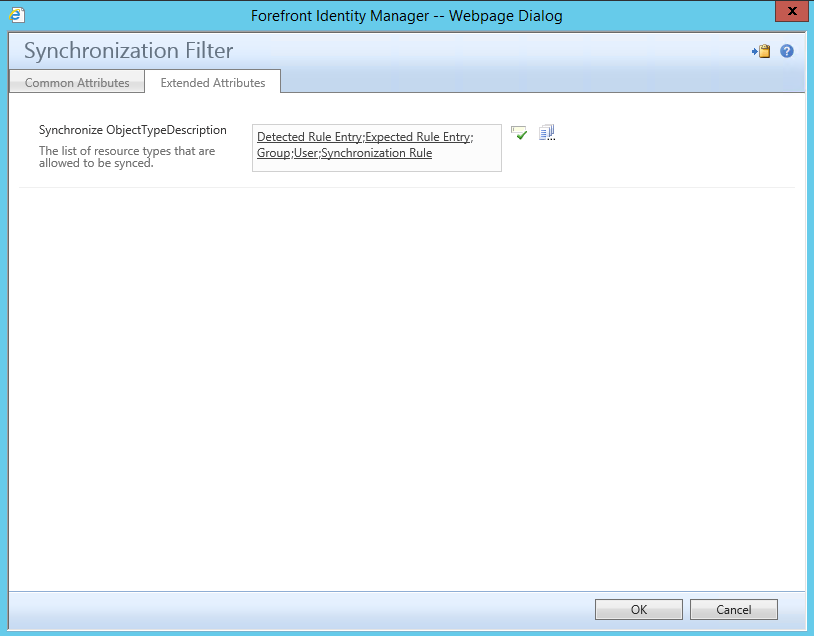Open the Detected Rule Entry link
The width and height of the screenshot is (814, 636).
(309, 137)
